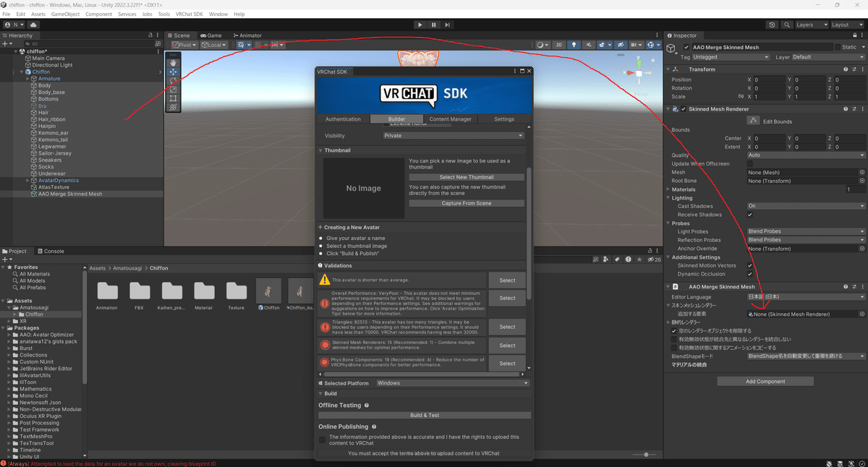Open the Tag dropdown showing Untagged
This screenshot has width=868, height=467.
pos(731,57)
